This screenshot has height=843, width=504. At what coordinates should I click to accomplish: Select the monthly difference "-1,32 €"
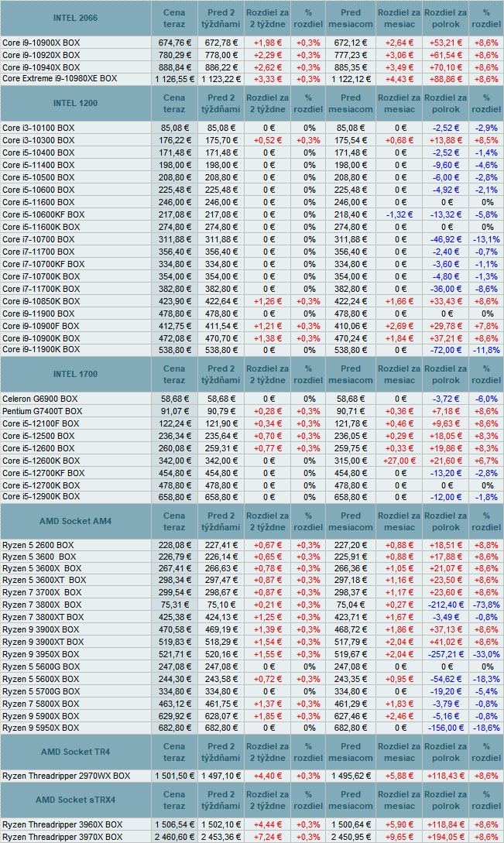click(x=399, y=214)
